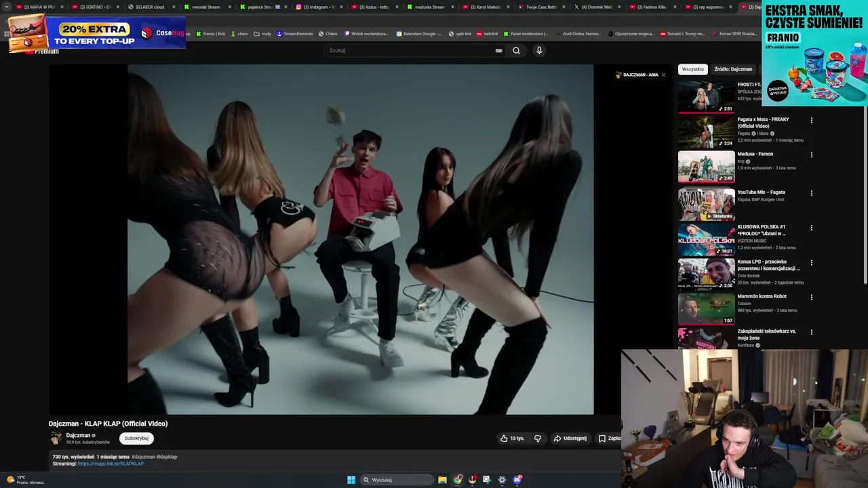The height and width of the screenshot is (488, 868).
Task: Open Discord from taskbar
Action: coord(517,480)
